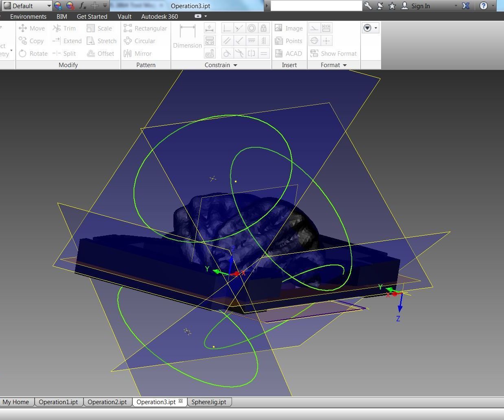Insert ACAD geometry
Screen dimensions: 504x420
point(289,53)
